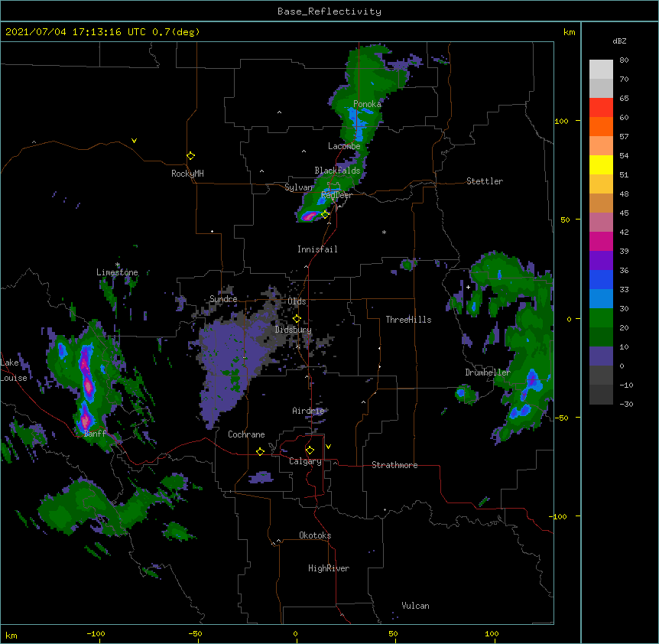
Task: Click the yellow V marker northwest of RockyMH
Action: click(x=134, y=141)
